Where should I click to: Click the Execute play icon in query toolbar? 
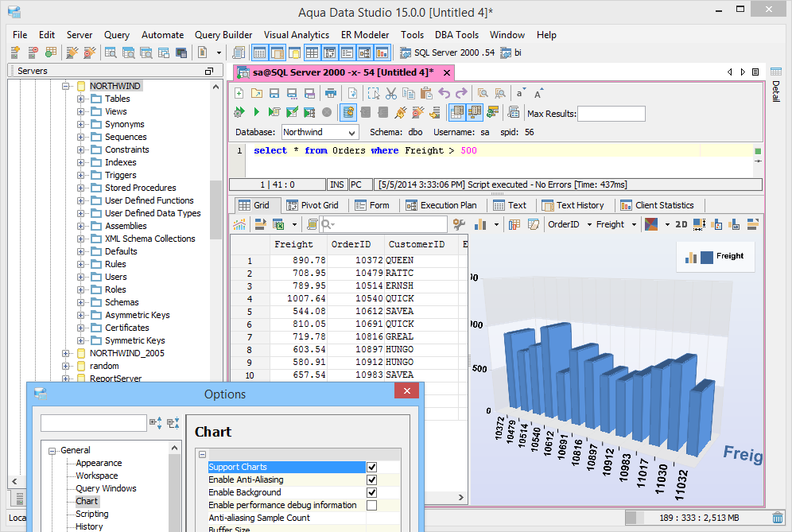(x=257, y=112)
